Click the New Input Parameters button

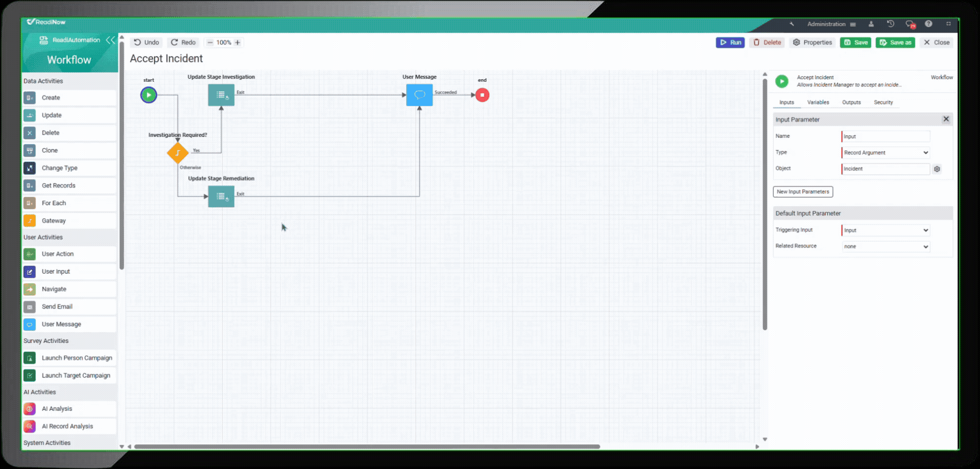click(803, 192)
